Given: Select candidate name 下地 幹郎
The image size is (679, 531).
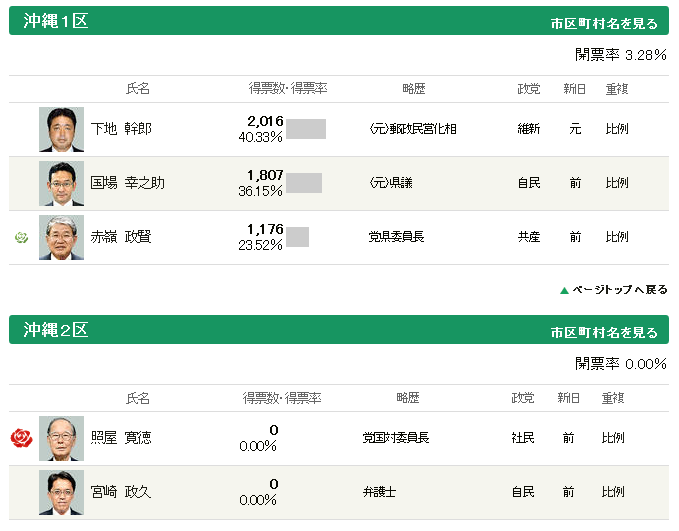Looking at the screenshot, I should [x=121, y=129].
